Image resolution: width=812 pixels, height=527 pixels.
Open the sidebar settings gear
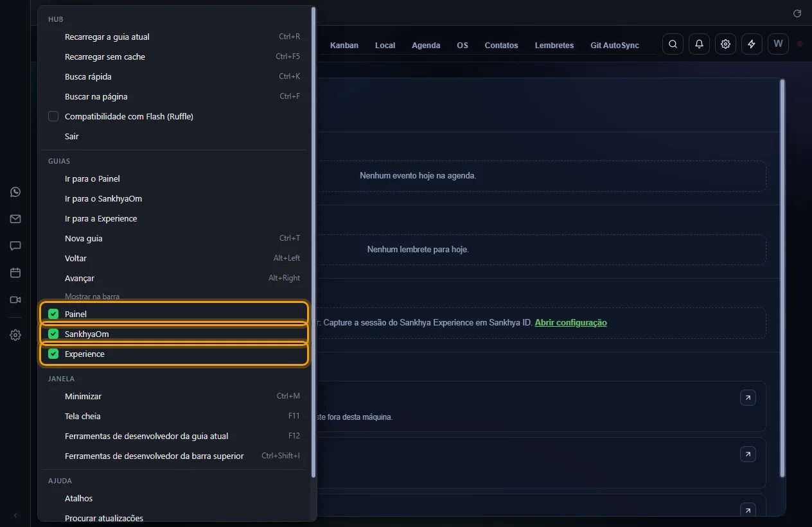[15, 335]
